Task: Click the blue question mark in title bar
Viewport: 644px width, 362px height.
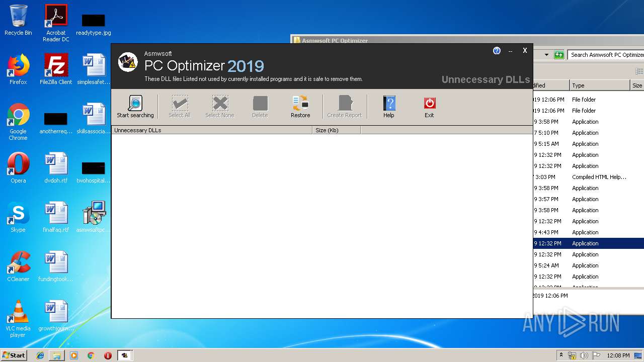Action: pos(497,51)
